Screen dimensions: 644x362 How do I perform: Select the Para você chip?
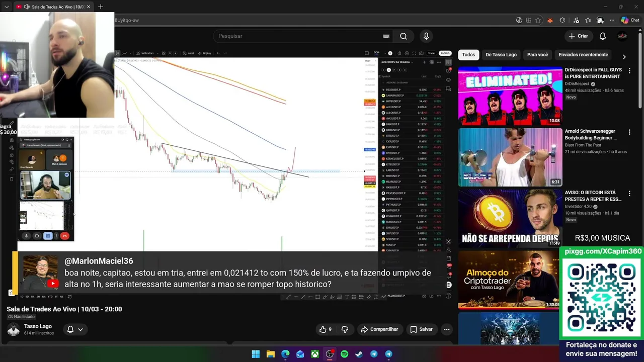point(537,55)
